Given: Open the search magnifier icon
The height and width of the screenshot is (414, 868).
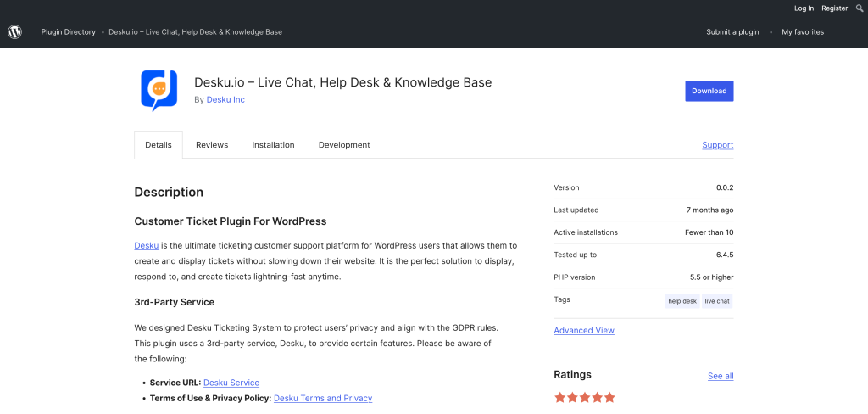Looking at the screenshot, I should coord(859,8).
